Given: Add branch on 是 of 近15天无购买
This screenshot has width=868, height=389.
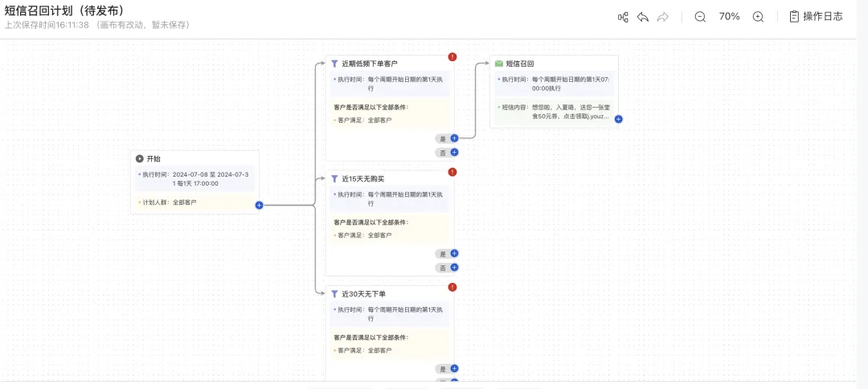Looking at the screenshot, I should (454, 253).
